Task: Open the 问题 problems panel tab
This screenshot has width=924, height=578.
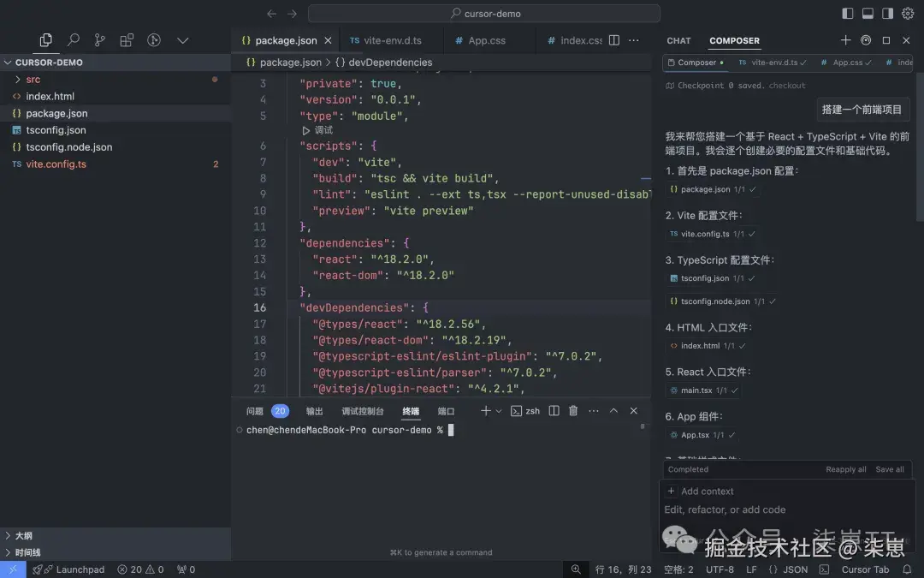Action: (x=255, y=411)
